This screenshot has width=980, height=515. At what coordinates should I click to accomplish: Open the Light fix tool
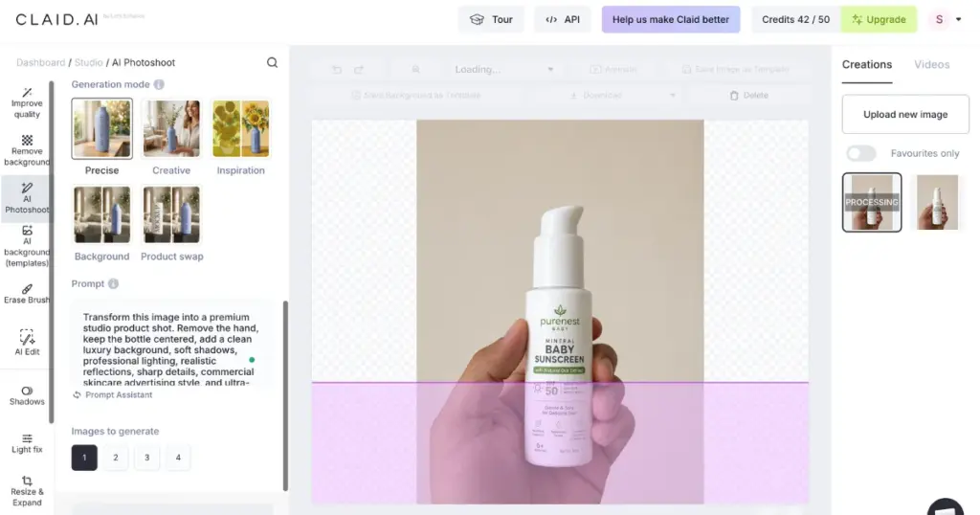tap(27, 444)
